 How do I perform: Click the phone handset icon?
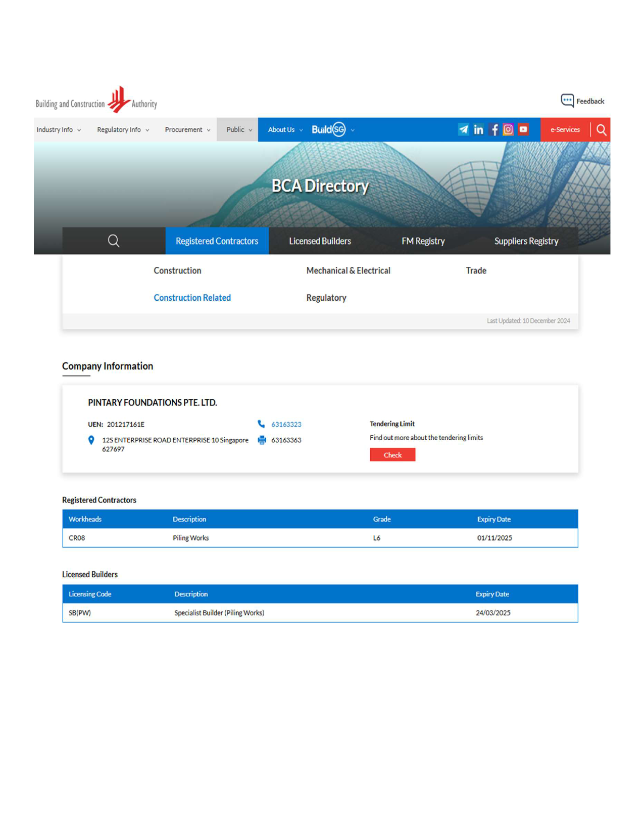pos(261,424)
